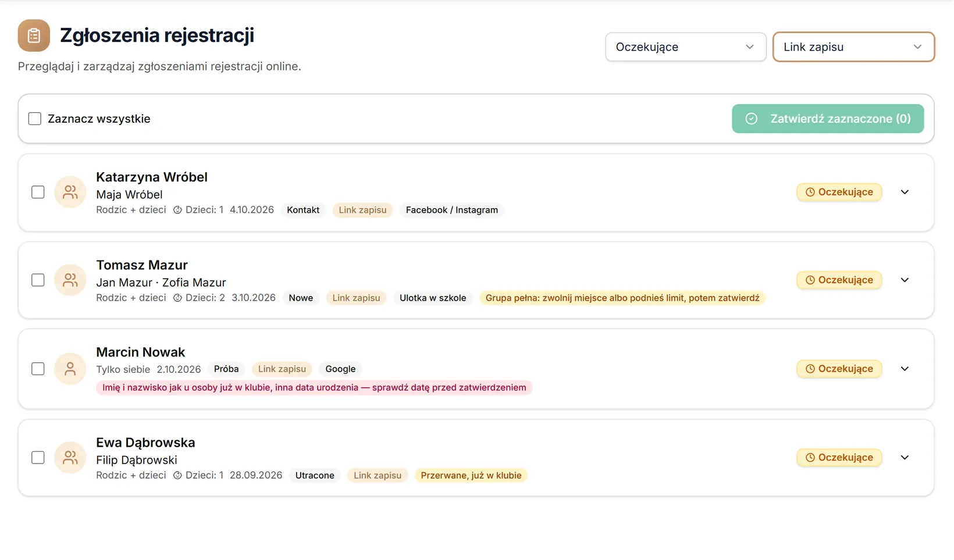Click the Facebook / Instagram tag
Screen dimensions: 954x560
452,210
